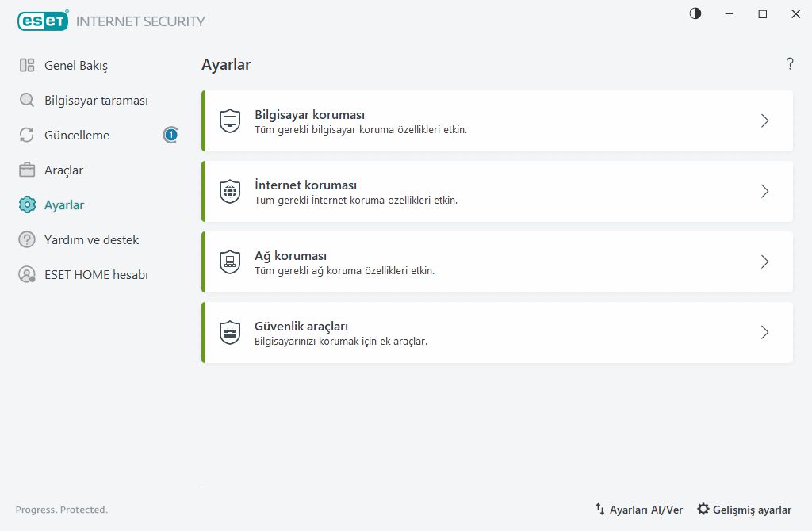Open Gelişmiş ayarlar advanced settings
Image resolution: width=812 pixels, height=531 pixels.
pyautogui.click(x=744, y=510)
